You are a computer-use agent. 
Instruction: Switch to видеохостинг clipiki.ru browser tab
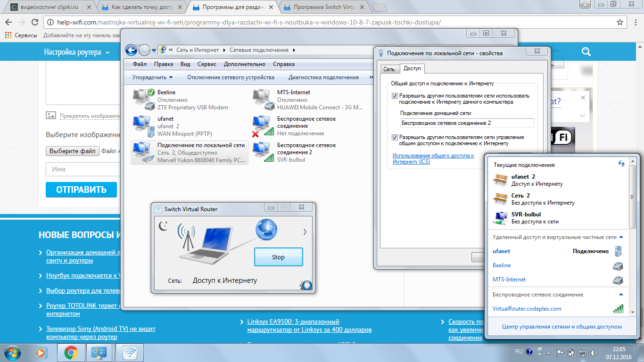50,7
